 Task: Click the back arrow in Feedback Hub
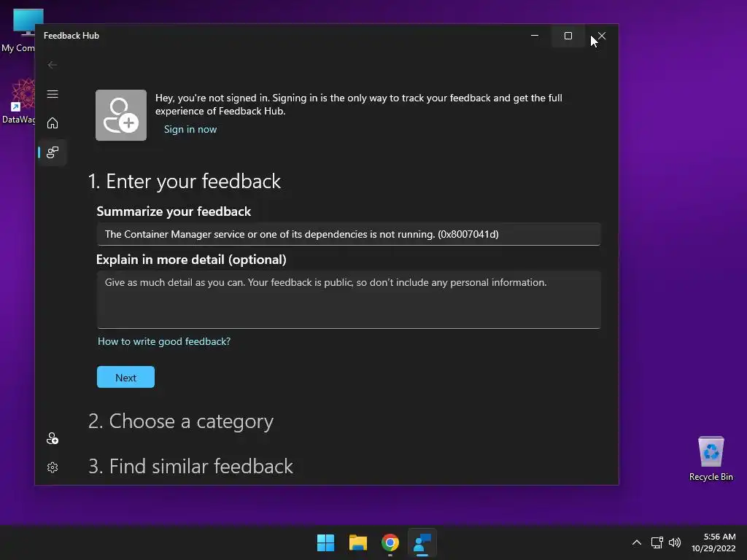click(53, 65)
